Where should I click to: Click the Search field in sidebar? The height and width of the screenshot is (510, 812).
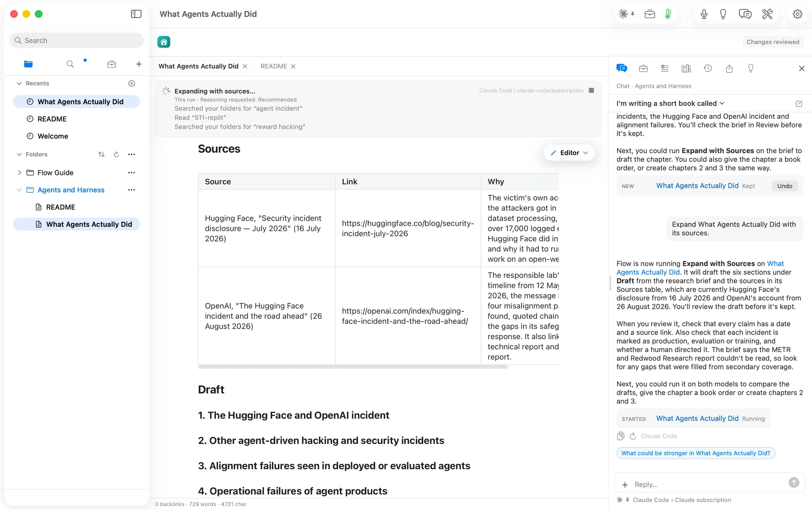click(x=76, y=40)
